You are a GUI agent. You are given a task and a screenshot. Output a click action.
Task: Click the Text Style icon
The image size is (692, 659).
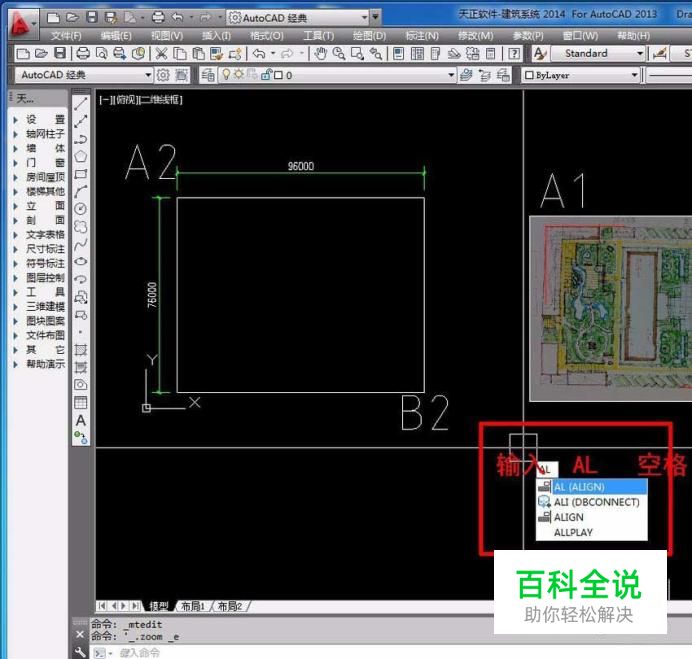(540, 53)
